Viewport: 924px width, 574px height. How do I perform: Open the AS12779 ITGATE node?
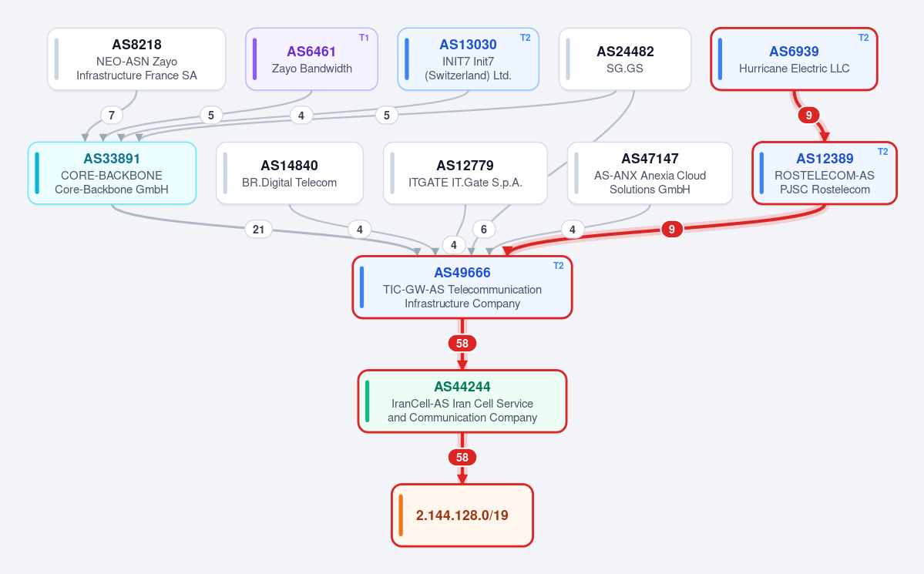[x=465, y=173]
